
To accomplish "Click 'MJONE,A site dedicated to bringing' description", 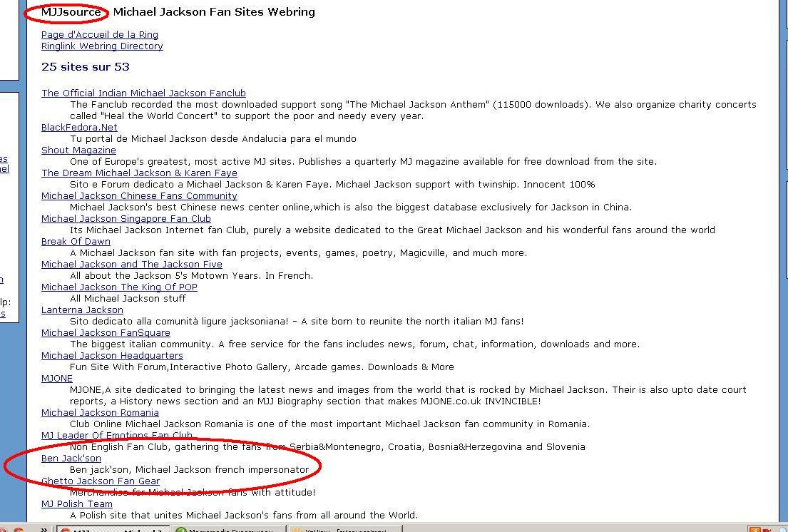I will pyautogui.click(x=408, y=395).
